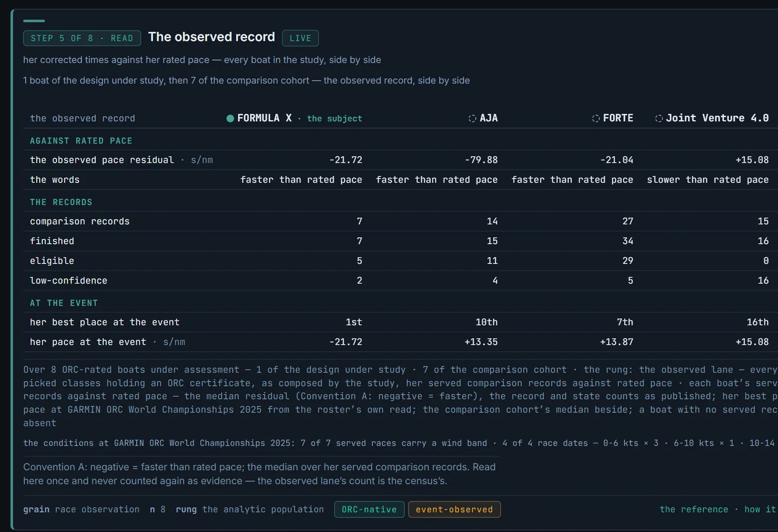The width and height of the screenshot is (778, 532).
Task: Click the event-observed tag
Action: click(x=454, y=509)
